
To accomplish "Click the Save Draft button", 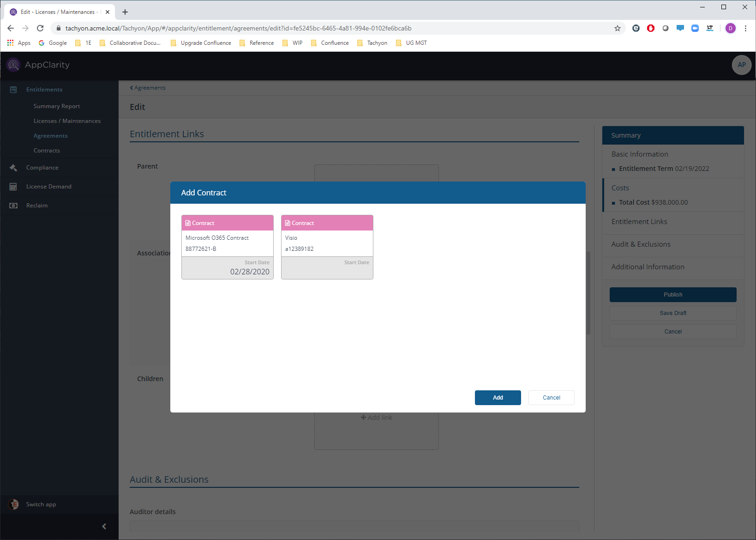I will [x=673, y=313].
